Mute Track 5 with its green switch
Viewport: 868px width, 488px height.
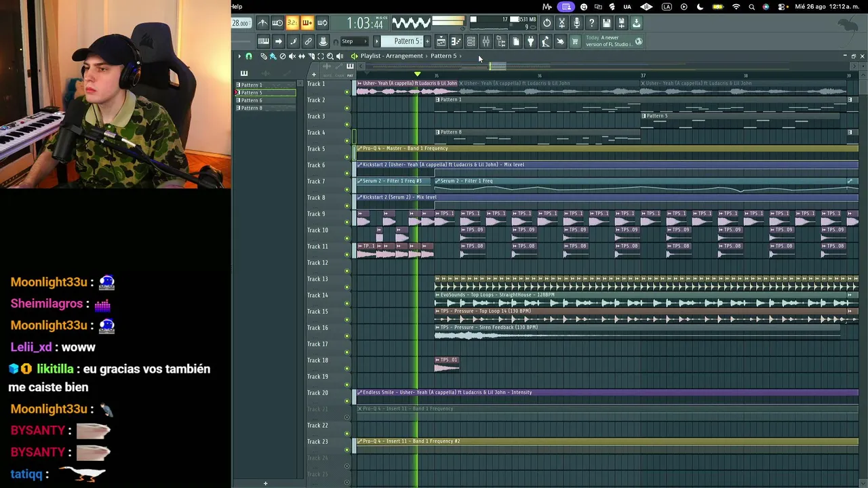click(347, 157)
